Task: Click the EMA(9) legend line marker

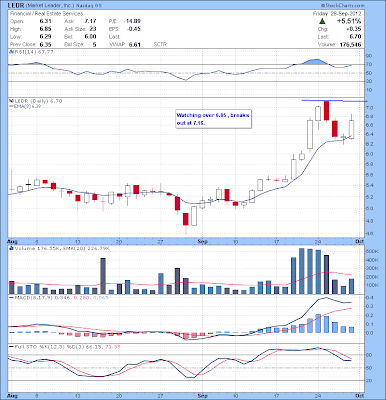Action: pyautogui.click(x=11, y=106)
